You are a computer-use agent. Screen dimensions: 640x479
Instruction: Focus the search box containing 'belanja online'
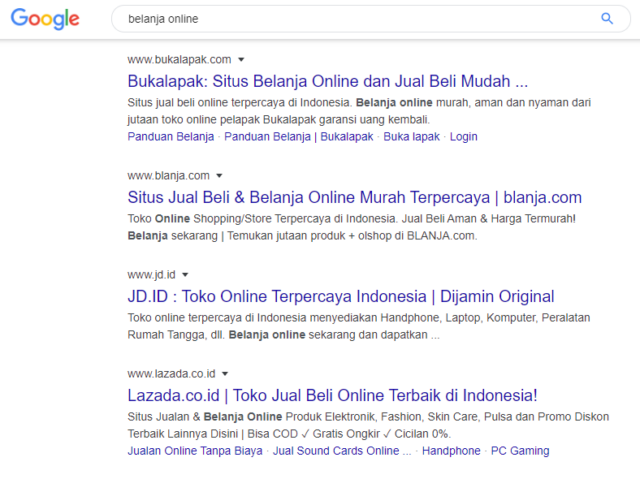pos(371,19)
